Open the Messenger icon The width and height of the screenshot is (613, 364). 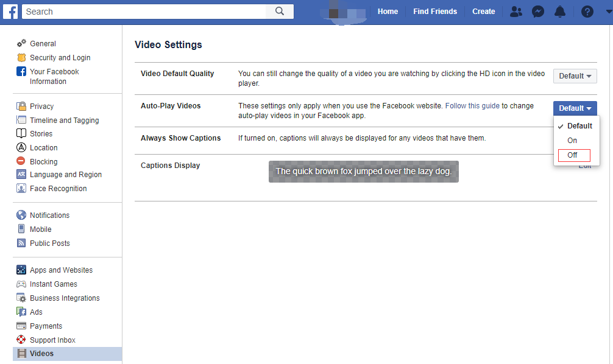point(538,12)
